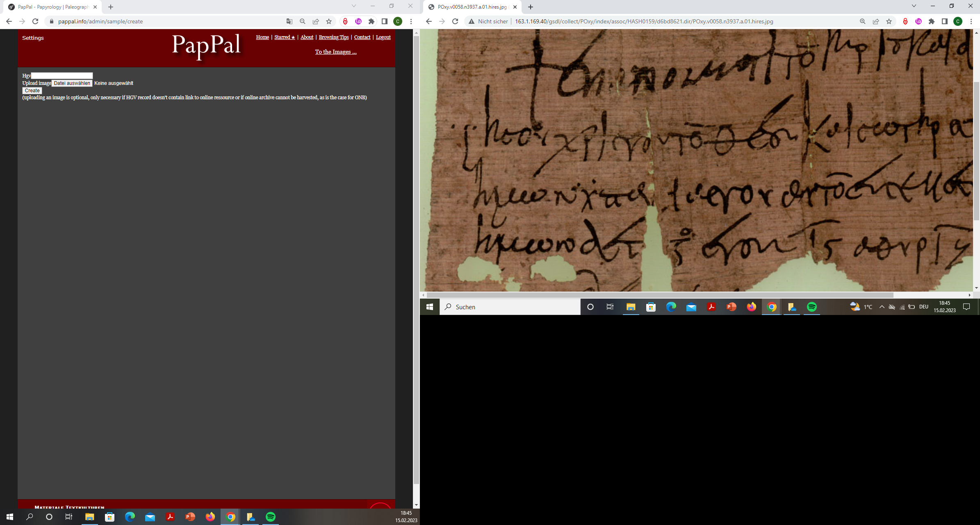This screenshot has height=525, width=980.
Task: Open Settings in PapPal header
Action: [33, 38]
